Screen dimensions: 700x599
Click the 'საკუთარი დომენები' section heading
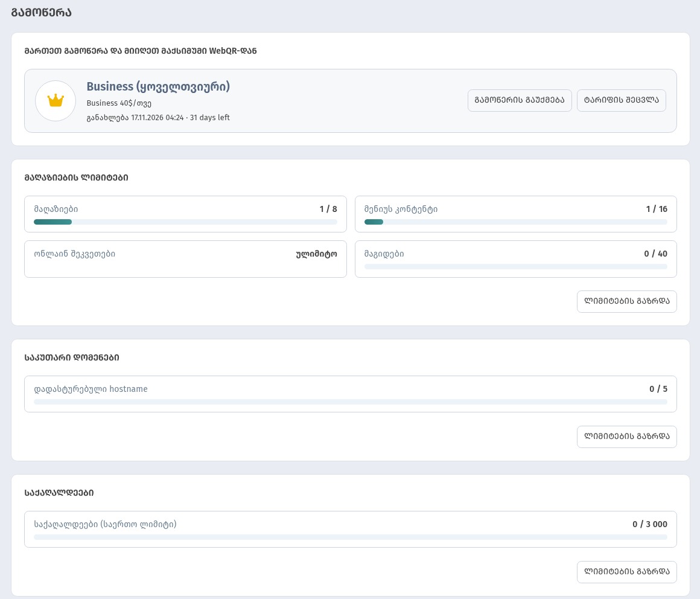[72, 358]
